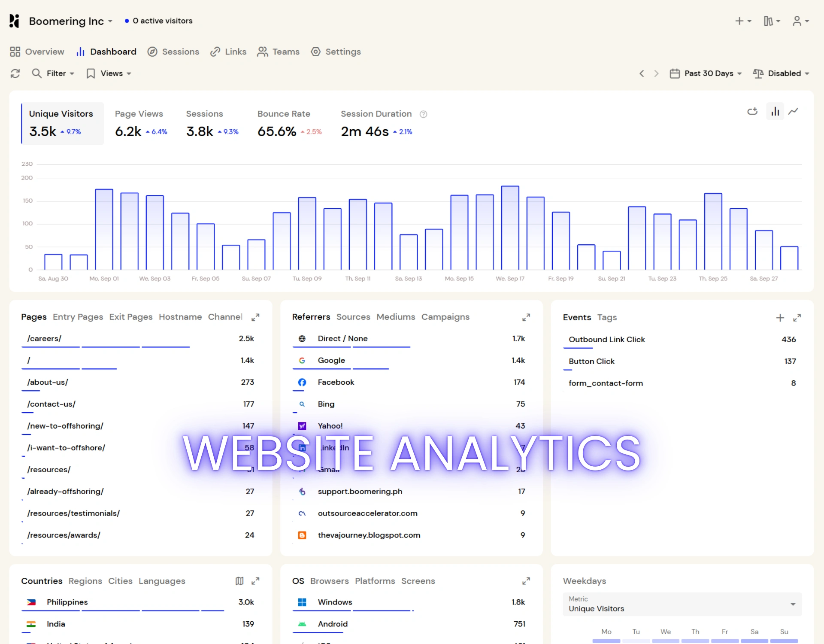Click the Session Duration help icon

click(423, 114)
